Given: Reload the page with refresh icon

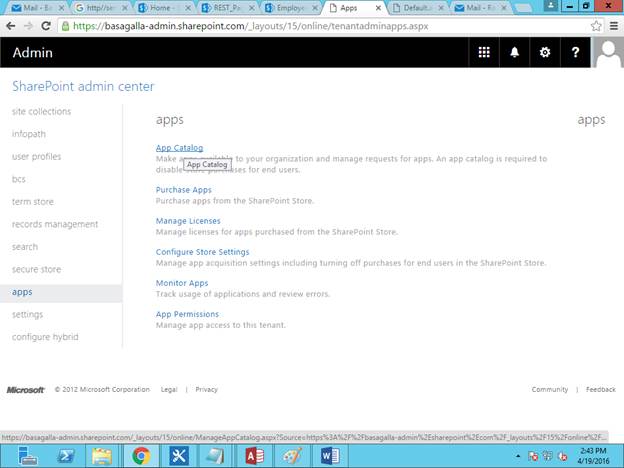Looking at the screenshot, I should [x=46, y=26].
